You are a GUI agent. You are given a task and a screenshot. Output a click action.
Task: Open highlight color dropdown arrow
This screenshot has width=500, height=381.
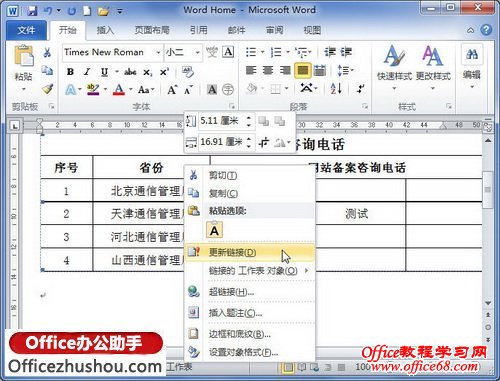click(105, 89)
